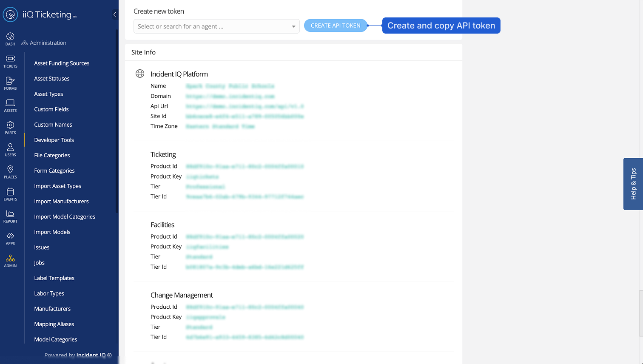Image resolution: width=643 pixels, height=364 pixels.
Task: Open Jobs menu item
Action: [x=39, y=263]
